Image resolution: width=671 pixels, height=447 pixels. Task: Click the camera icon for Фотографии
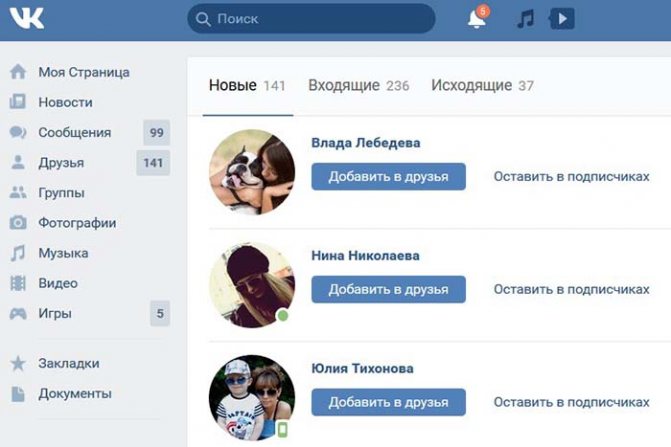18,223
